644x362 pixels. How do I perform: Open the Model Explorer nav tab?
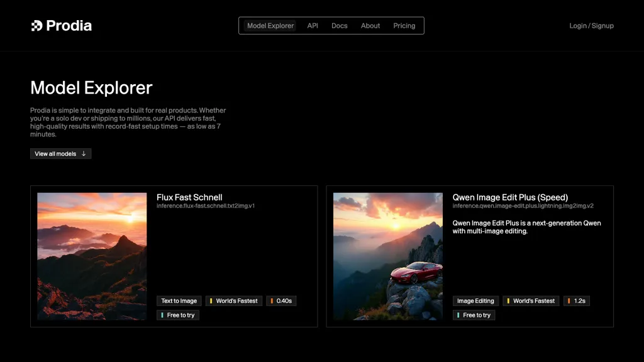270,25
